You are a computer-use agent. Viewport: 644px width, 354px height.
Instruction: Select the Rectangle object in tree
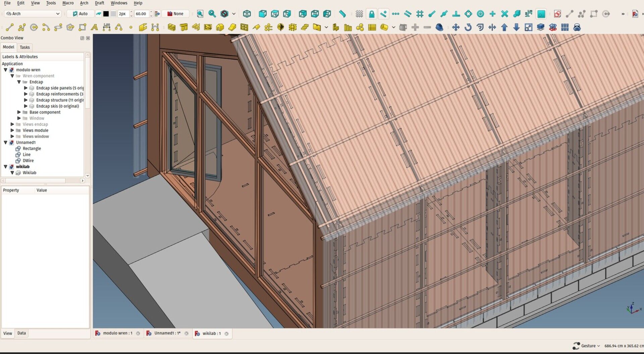[x=32, y=149]
